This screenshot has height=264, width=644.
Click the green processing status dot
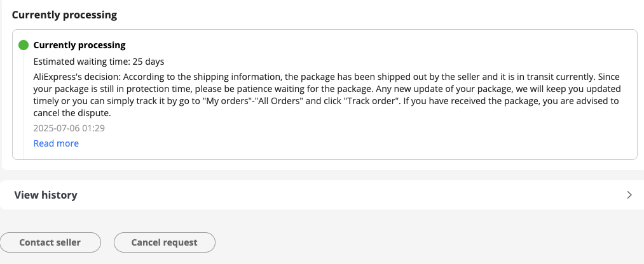click(24, 45)
